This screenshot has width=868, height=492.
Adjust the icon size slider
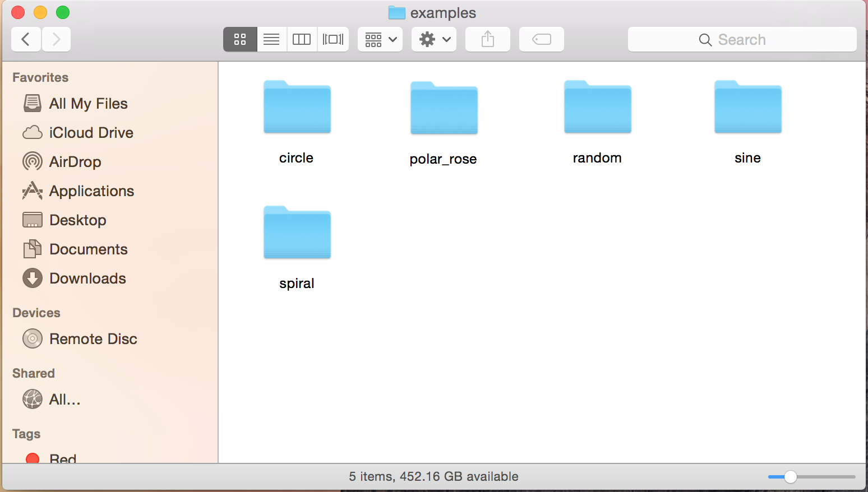(791, 477)
